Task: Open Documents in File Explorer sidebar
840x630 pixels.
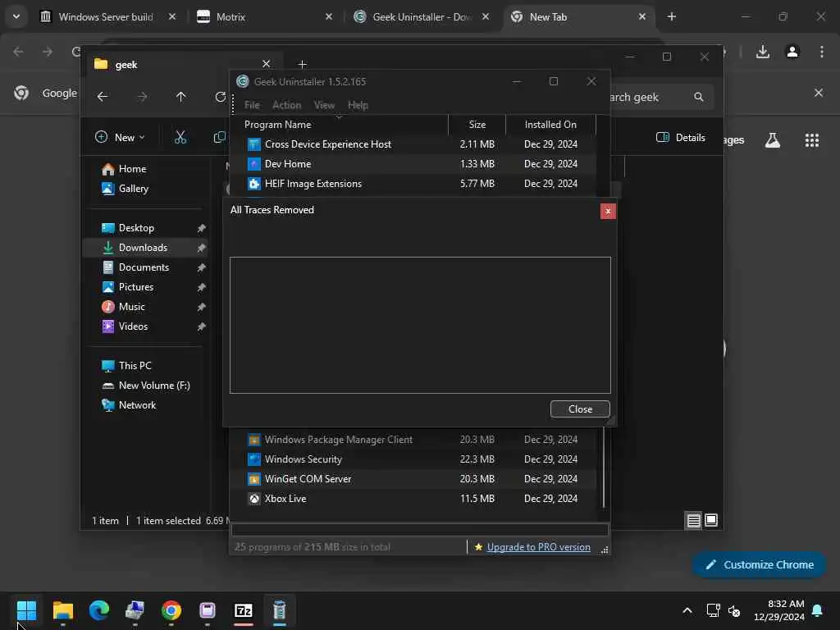Action: pyautogui.click(x=144, y=267)
